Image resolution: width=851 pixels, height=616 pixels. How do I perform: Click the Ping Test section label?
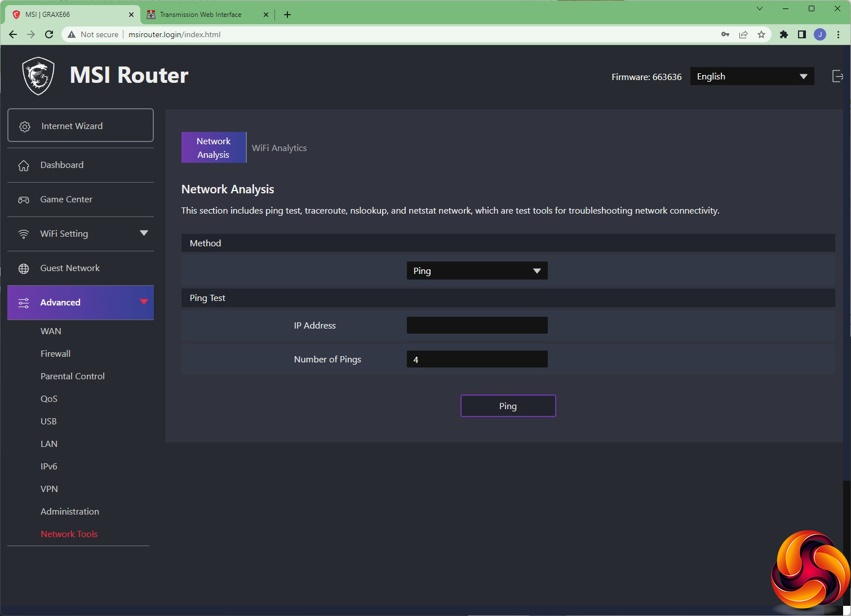[x=207, y=298]
